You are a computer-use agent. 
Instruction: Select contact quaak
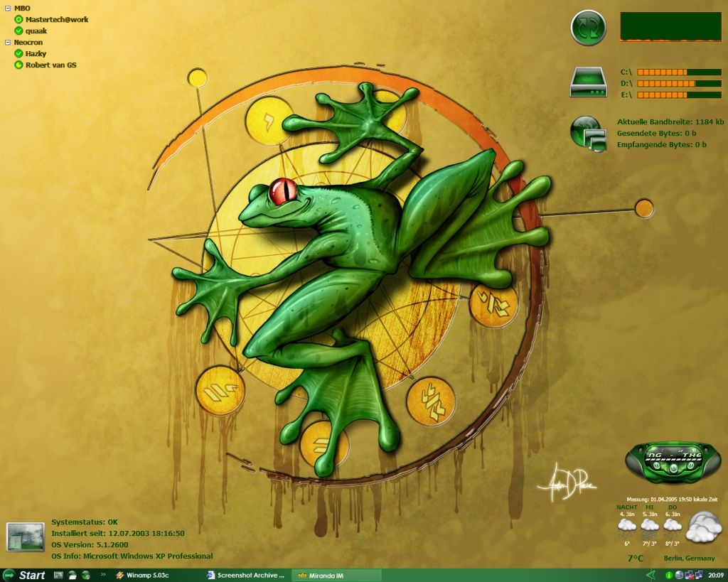(x=36, y=31)
